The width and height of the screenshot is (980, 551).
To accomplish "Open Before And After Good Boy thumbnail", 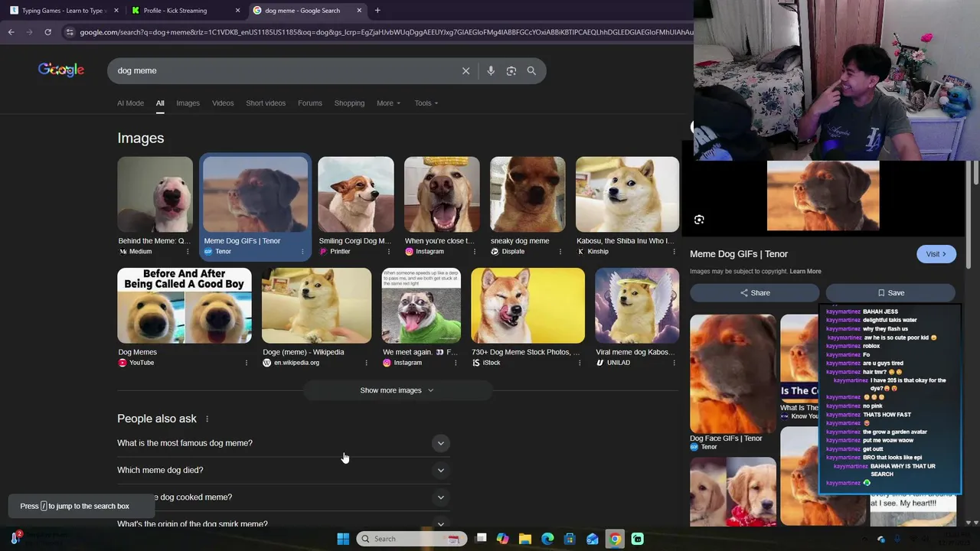I will click(185, 305).
